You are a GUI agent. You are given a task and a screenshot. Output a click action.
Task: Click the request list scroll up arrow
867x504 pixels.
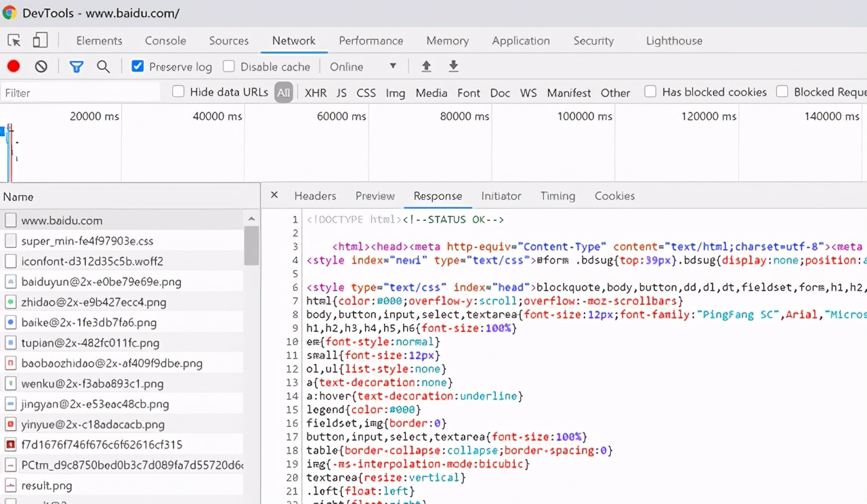pos(251,219)
